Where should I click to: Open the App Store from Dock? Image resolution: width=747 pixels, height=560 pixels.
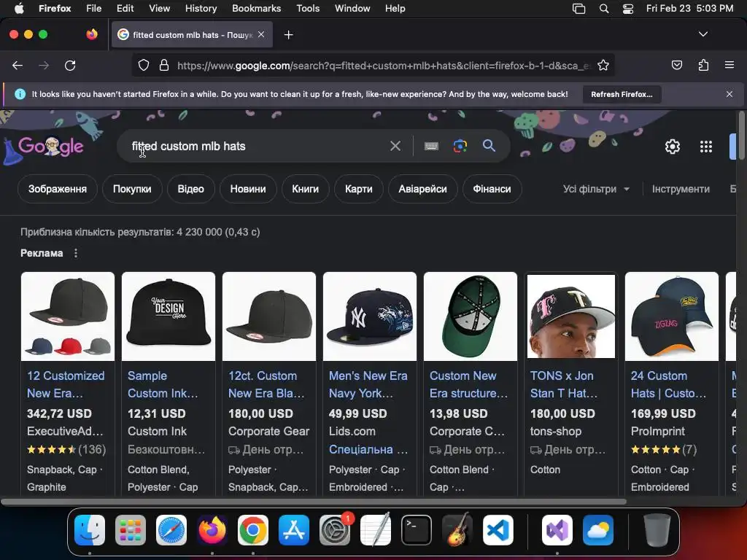[294, 530]
